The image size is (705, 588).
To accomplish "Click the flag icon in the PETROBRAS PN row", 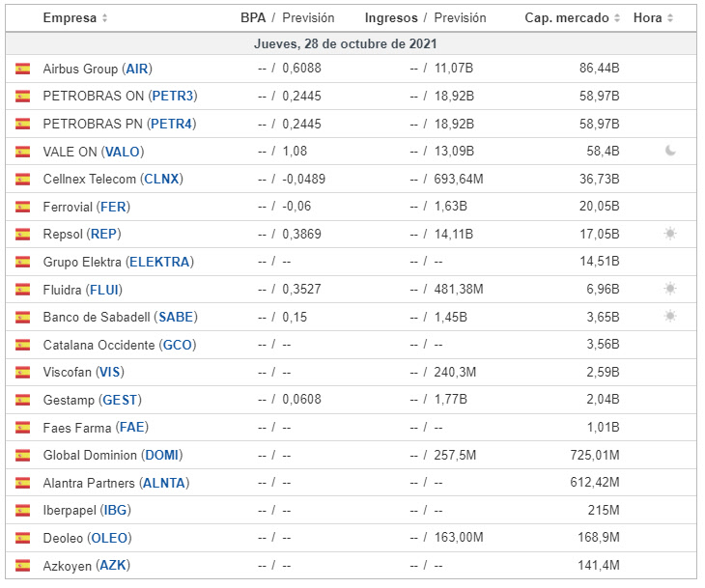I will pyautogui.click(x=22, y=125).
